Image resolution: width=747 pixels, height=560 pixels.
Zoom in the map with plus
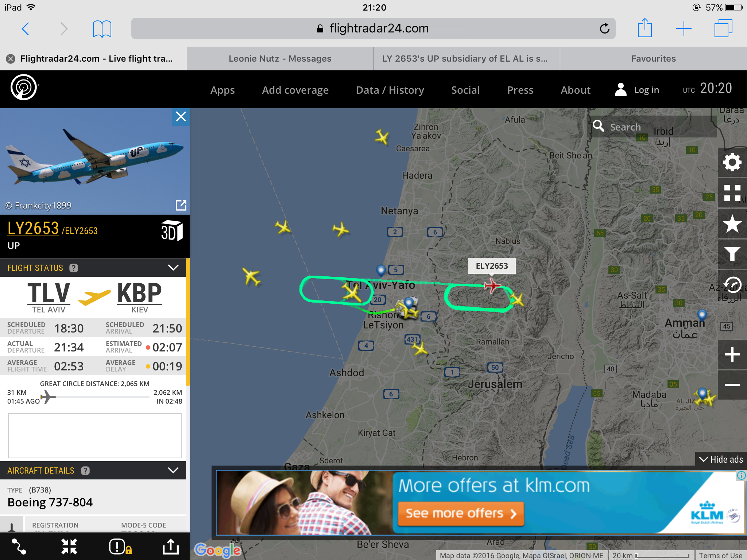click(732, 354)
